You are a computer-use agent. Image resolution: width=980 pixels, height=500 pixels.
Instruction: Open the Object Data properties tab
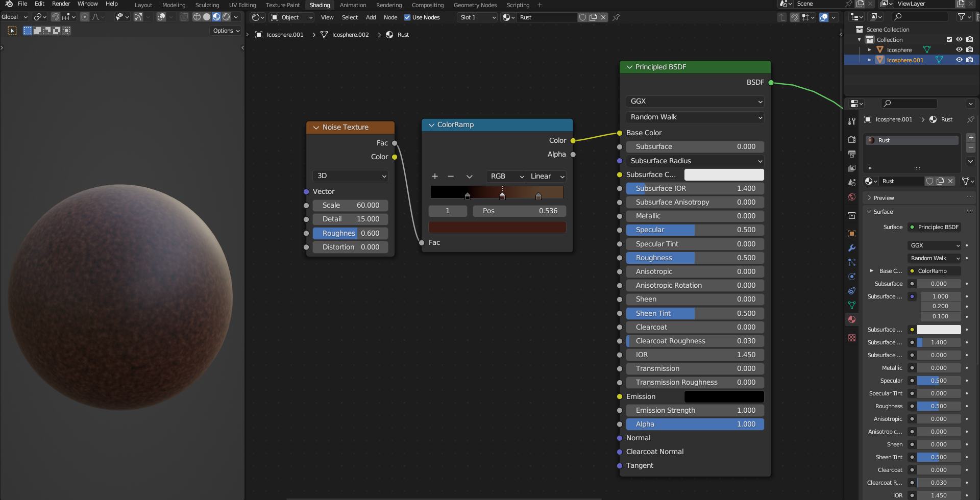coord(852,305)
